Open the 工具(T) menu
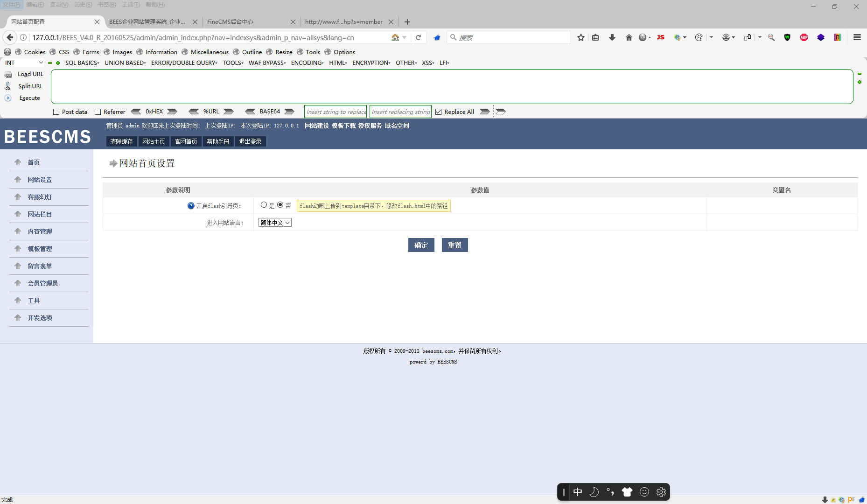867x504 pixels. [130, 5]
